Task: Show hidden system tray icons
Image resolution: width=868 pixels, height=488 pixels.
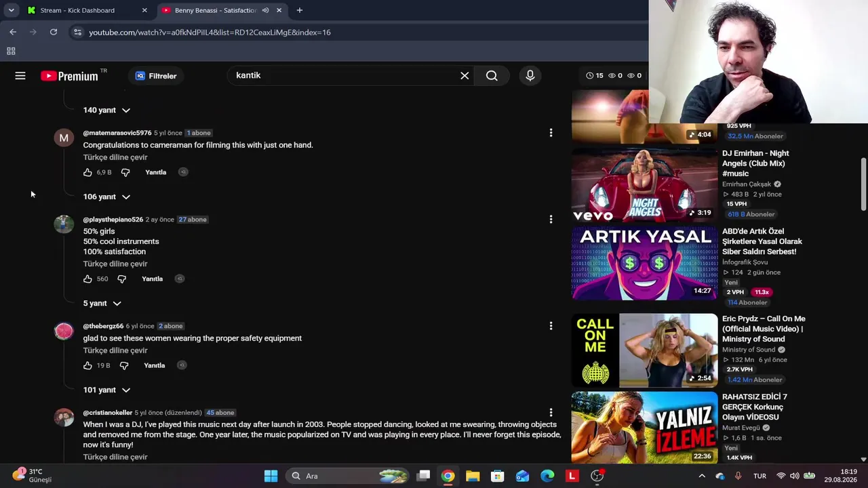Action: tap(702, 476)
